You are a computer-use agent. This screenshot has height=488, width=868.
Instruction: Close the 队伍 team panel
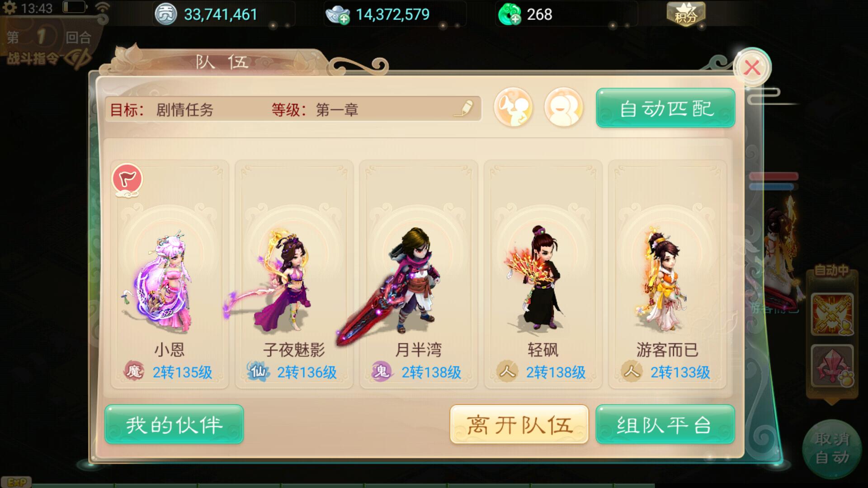(x=752, y=68)
